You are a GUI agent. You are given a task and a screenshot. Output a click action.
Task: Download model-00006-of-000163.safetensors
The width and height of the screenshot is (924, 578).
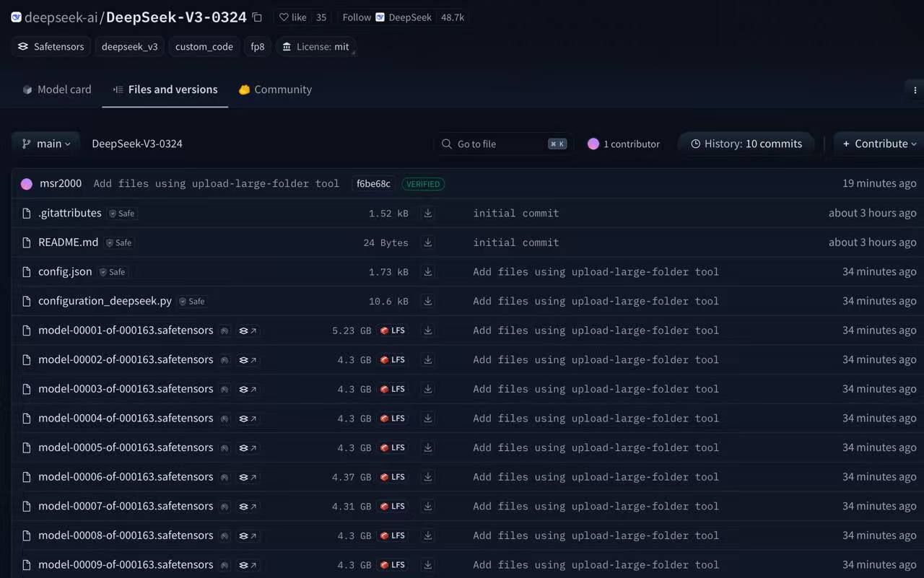428,476
